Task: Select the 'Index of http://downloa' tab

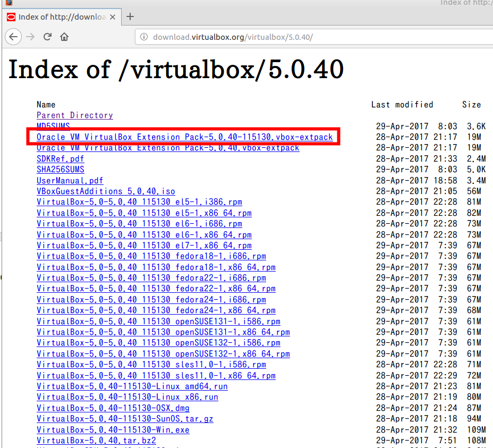Action: click(x=58, y=16)
